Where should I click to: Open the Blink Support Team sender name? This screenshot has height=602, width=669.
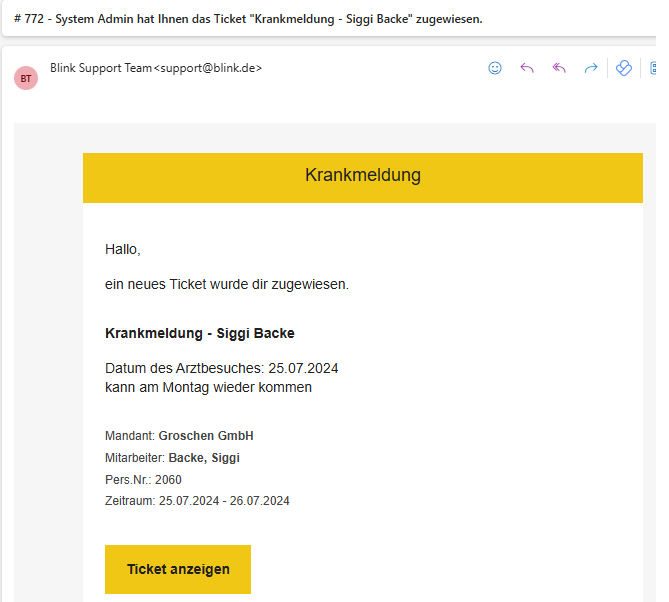click(100, 68)
